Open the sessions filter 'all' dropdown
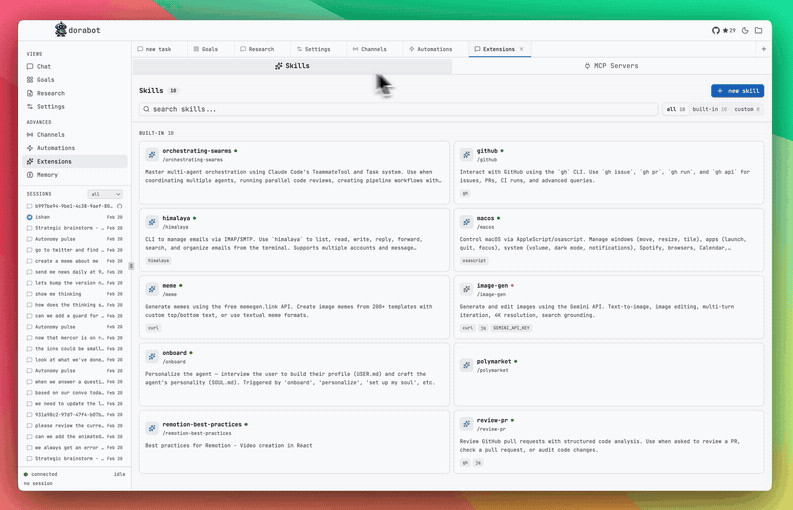This screenshot has height=510, width=793. 105,194
